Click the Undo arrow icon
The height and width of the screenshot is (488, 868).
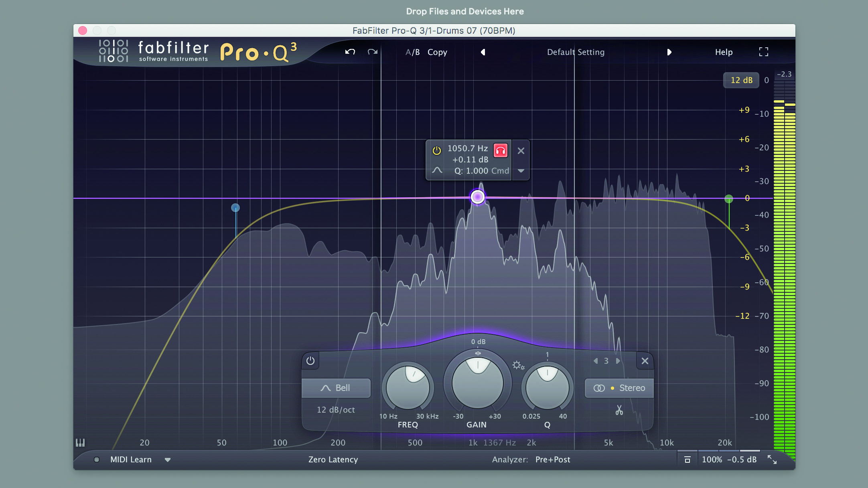click(350, 52)
